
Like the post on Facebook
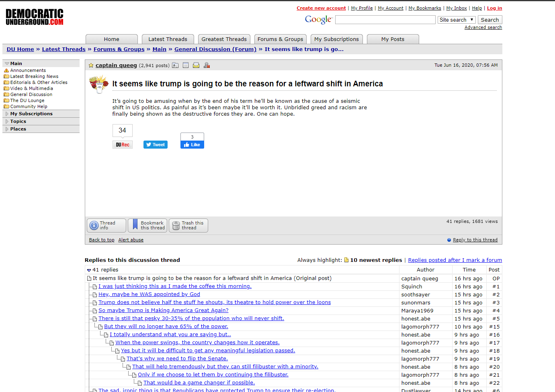click(x=192, y=145)
